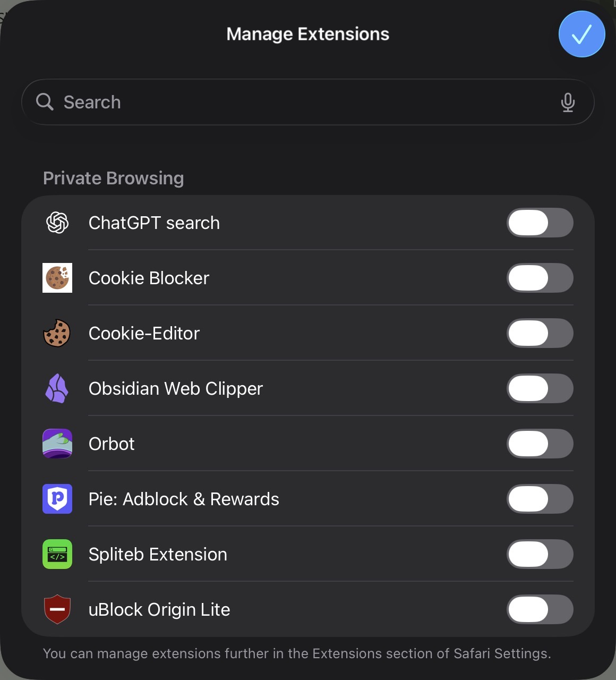Tap the Obsidian Web Clipper crystal icon
This screenshot has height=680, width=616.
coord(57,388)
